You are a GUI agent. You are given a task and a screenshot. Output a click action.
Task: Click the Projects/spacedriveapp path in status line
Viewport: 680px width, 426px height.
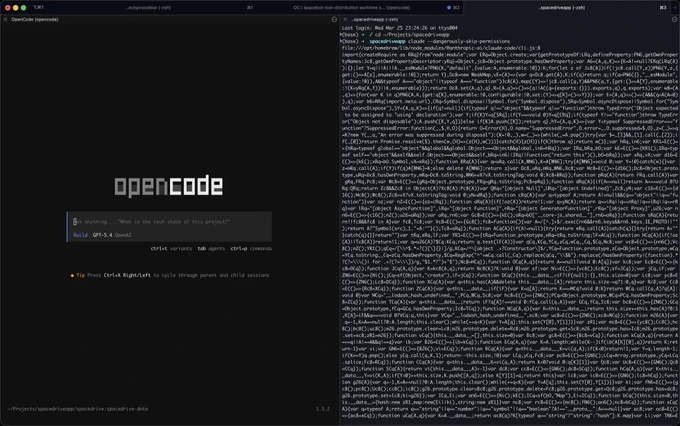coord(78,409)
